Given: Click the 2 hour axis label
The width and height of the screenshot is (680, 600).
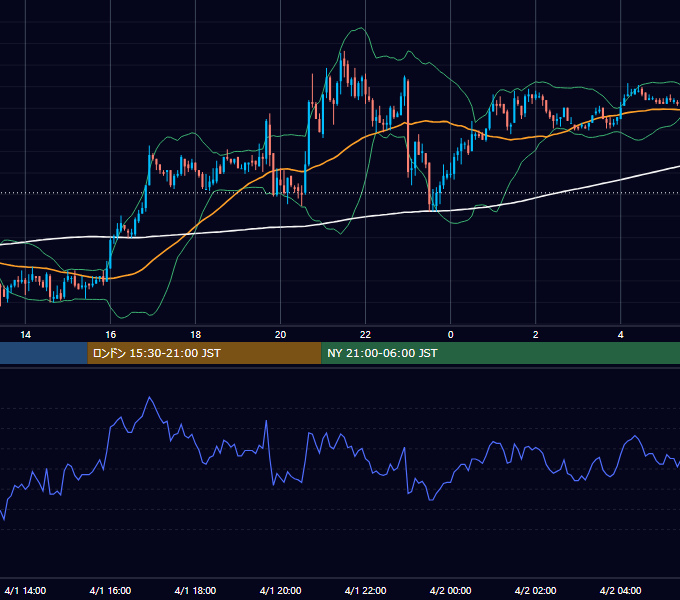Looking at the screenshot, I should pyautogui.click(x=536, y=335).
